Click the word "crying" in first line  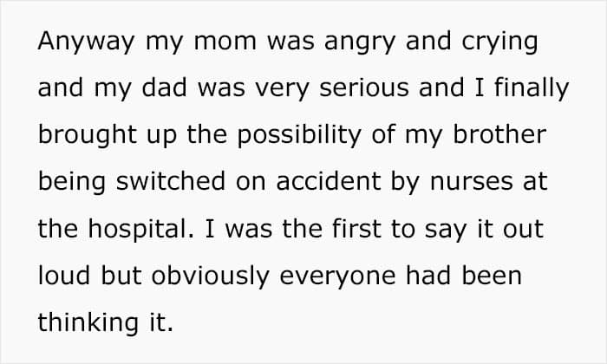pyautogui.click(x=499, y=42)
